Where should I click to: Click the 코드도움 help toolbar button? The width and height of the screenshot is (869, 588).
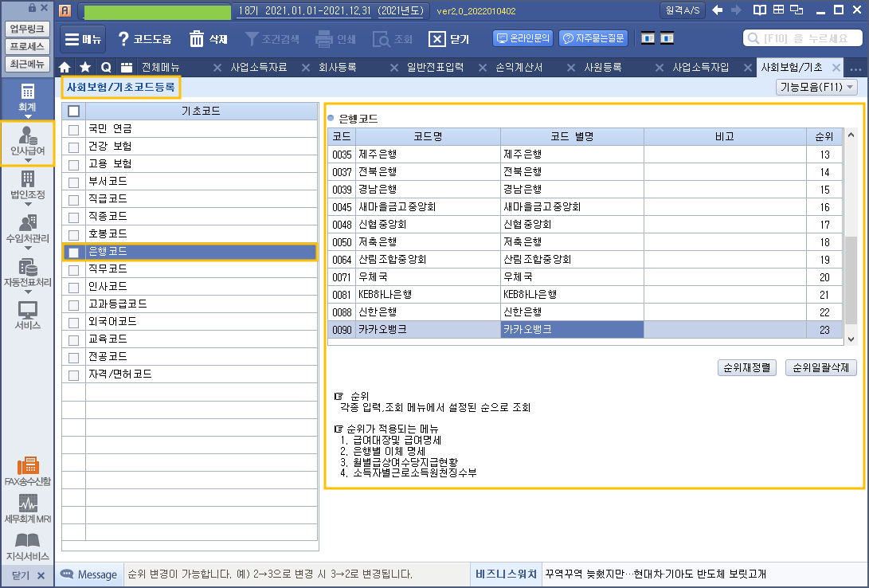pyautogui.click(x=145, y=39)
